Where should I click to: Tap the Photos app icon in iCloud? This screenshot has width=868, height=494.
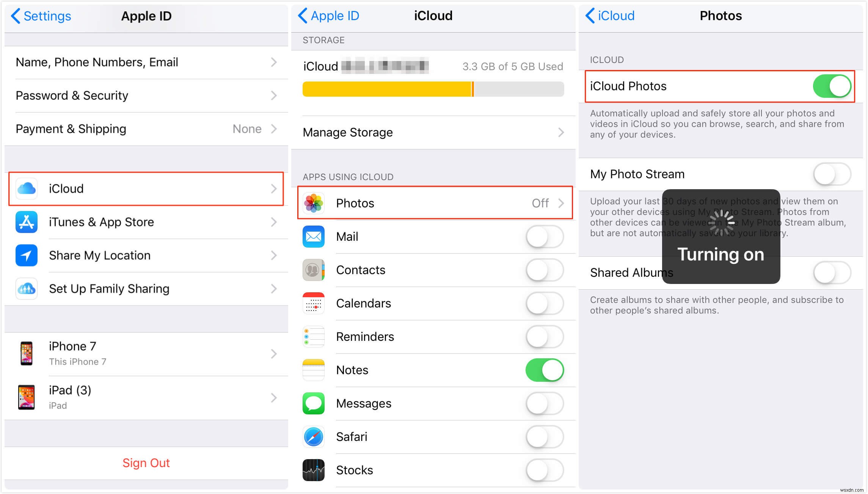click(315, 203)
